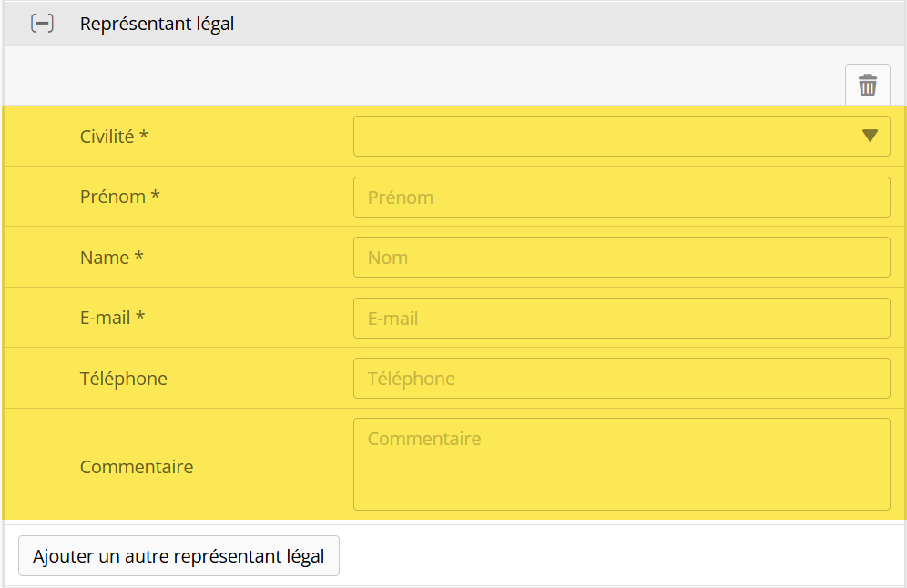Click the Commentaire field label
Image resolution: width=907 pixels, height=588 pixels.
137,467
